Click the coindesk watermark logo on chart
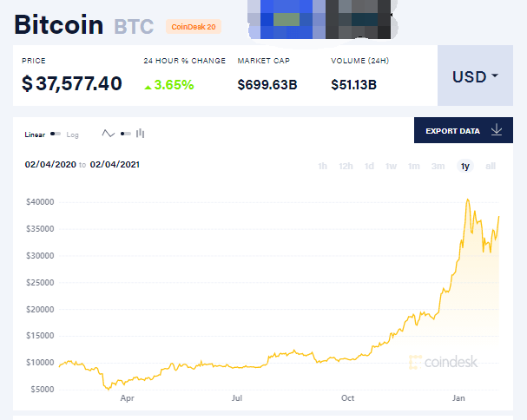Screen dimensions: 527x420 click(441, 361)
